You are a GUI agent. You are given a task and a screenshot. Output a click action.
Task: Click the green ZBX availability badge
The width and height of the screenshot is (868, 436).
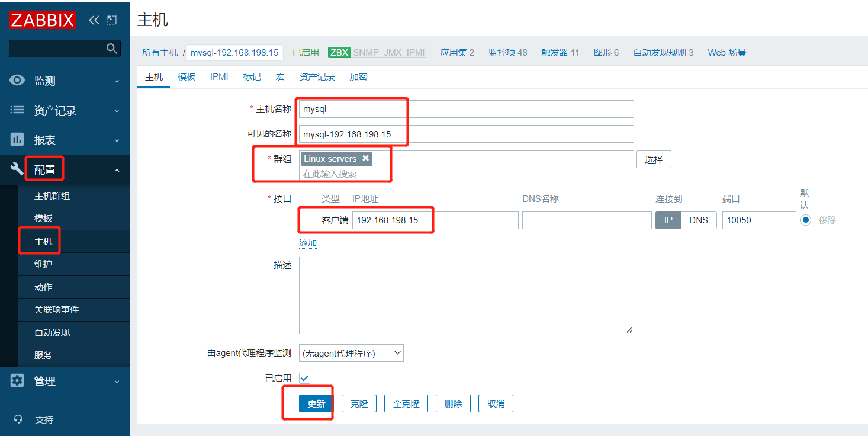coord(339,52)
